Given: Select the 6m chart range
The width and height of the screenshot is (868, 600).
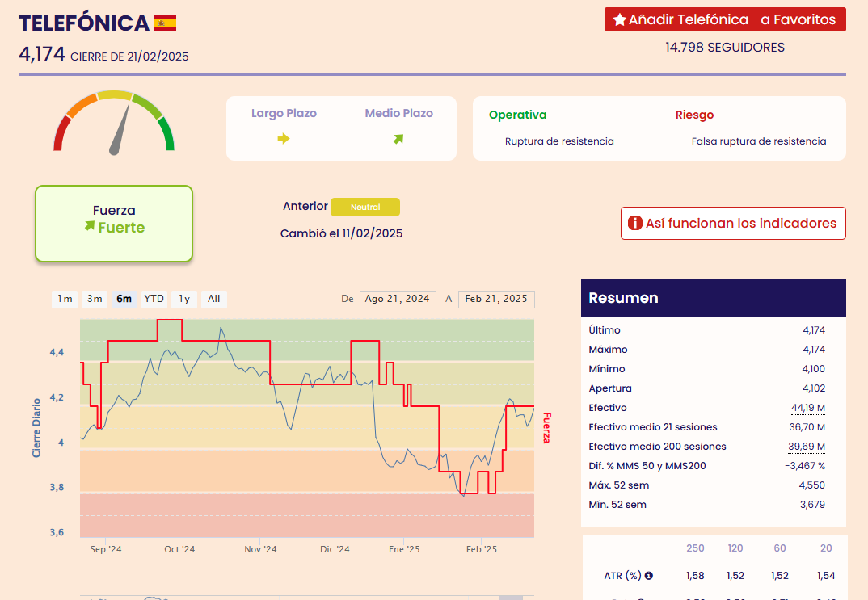Looking at the screenshot, I should click(x=124, y=299).
